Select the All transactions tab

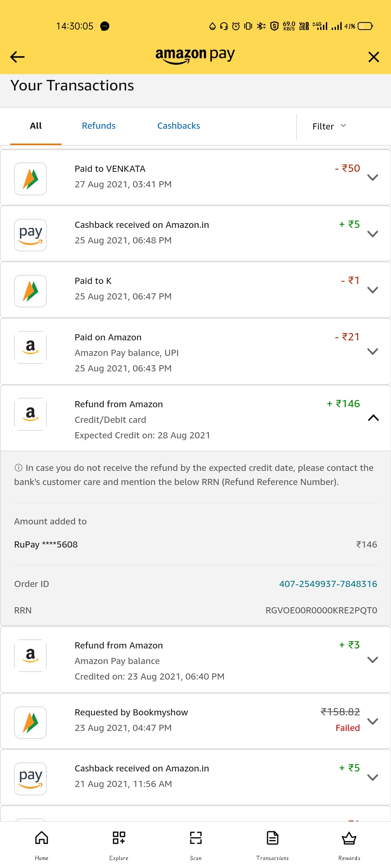pos(36,126)
